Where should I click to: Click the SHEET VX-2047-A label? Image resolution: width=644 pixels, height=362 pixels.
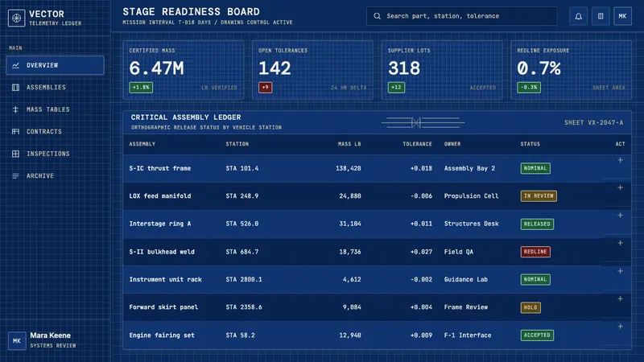(593, 123)
